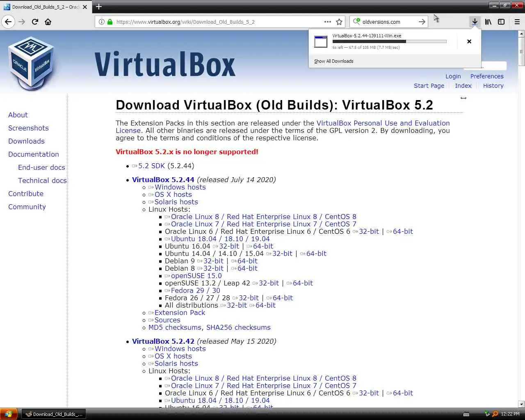Toggle the sidebar view icon

tap(501, 22)
